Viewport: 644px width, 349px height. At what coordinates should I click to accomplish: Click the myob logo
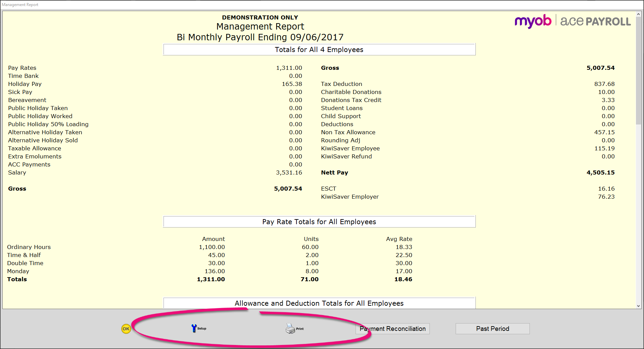point(533,21)
